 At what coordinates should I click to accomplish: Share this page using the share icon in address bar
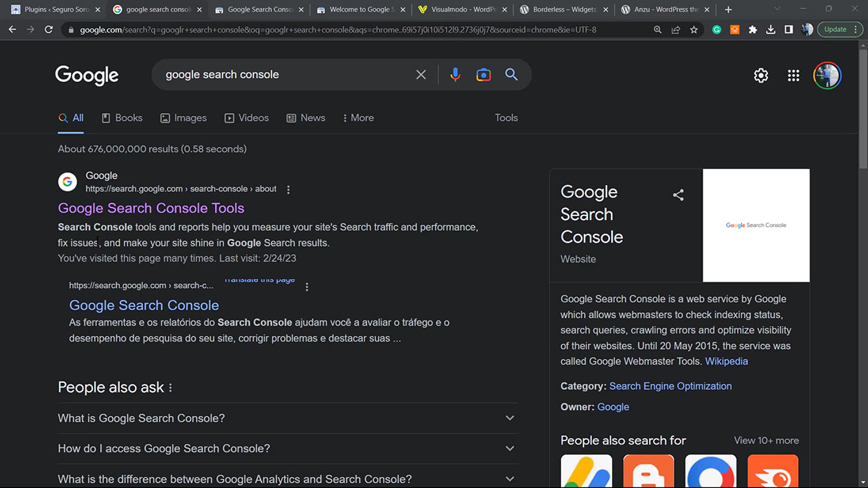point(675,29)
